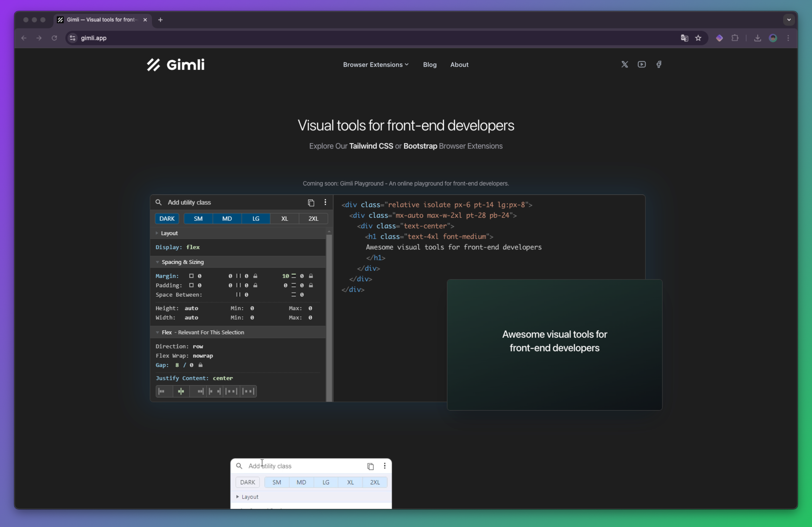
Task: Open the Facebook social icon
Action: point(659,64)
